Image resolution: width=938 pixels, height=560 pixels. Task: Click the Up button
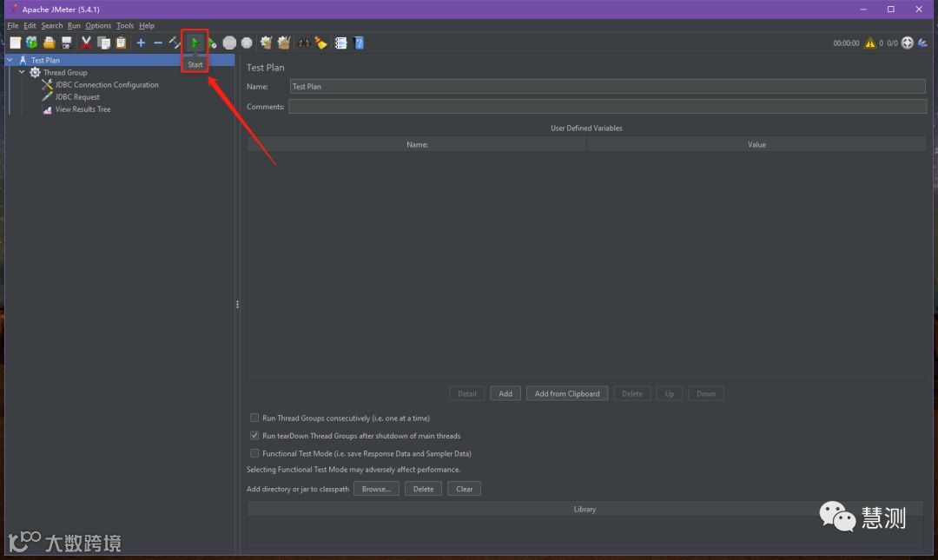pyautogui.click(x=670, y=393)
